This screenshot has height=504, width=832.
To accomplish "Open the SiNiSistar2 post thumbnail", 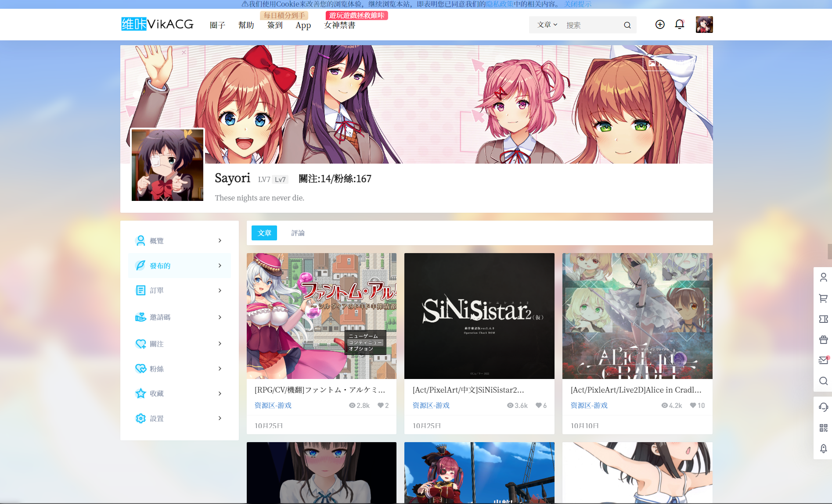I will click(x=479, y=316).
